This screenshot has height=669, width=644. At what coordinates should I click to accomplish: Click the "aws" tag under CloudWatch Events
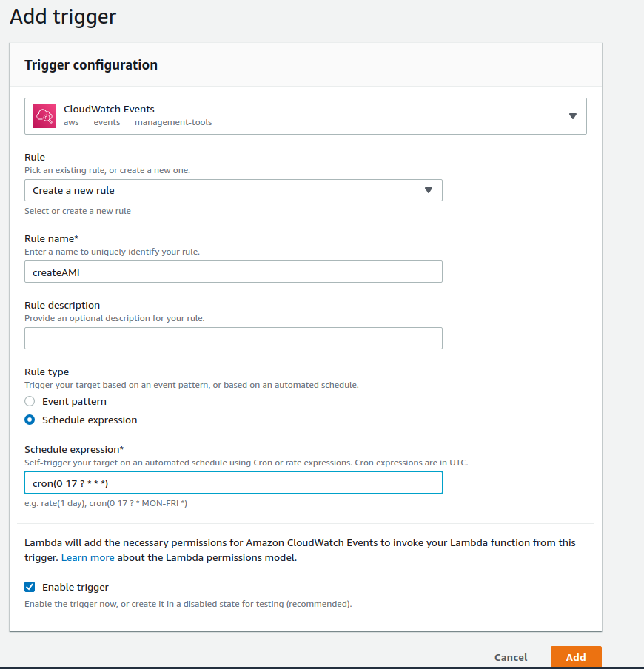coord(72,122)
